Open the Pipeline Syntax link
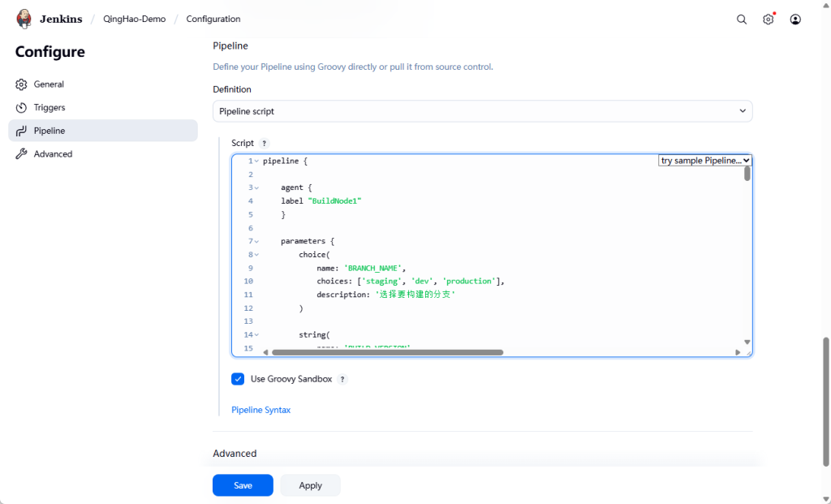The image size is (831, 504). coord(260,410)
